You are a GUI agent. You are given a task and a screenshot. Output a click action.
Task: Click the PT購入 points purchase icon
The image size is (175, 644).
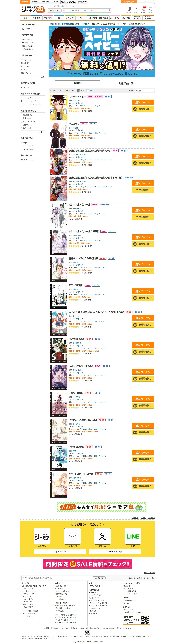143,9
